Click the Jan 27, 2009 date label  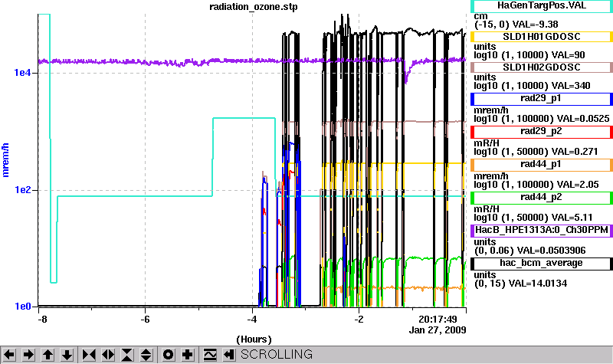[438, 330]
